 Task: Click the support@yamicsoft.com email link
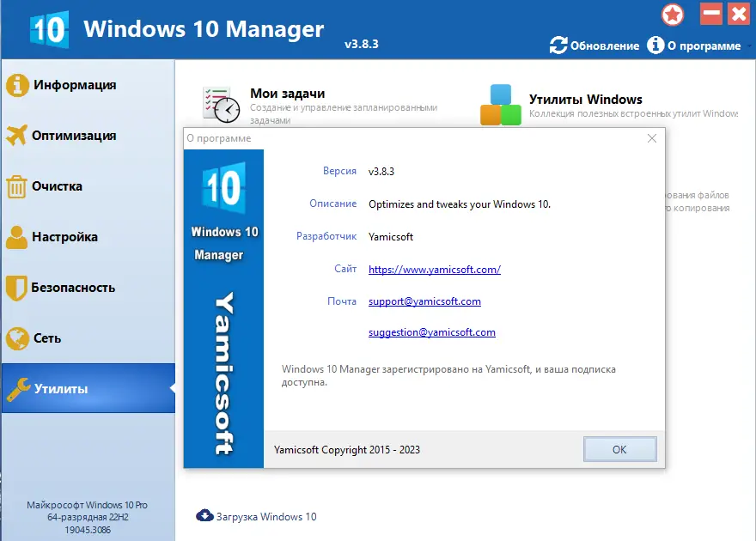pyautogui.click(x=424, y=301)
